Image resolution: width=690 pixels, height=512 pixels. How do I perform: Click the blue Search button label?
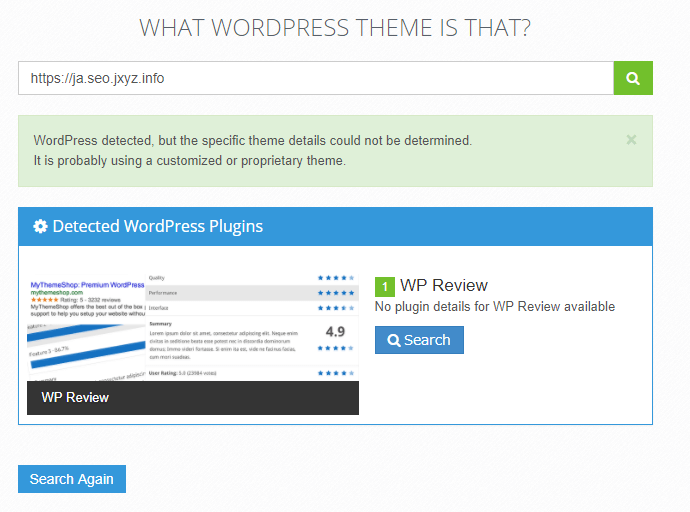(x=427, y=340)
